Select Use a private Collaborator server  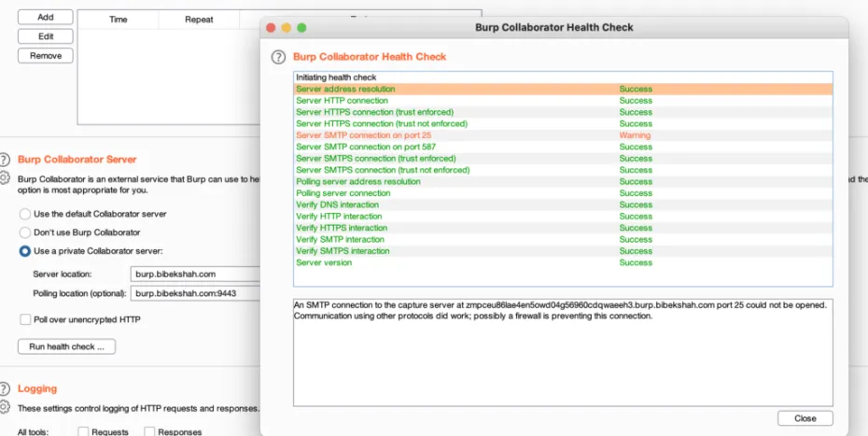[25, 251]
